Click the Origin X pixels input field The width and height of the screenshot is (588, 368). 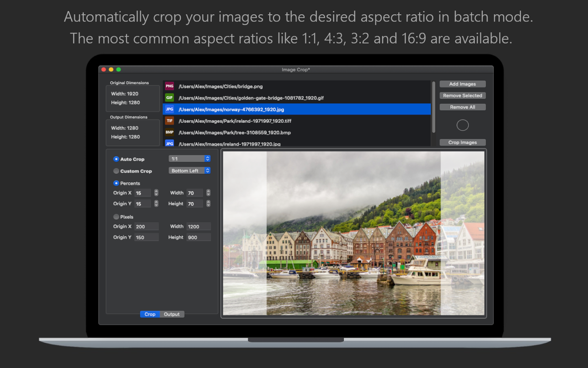146,227
